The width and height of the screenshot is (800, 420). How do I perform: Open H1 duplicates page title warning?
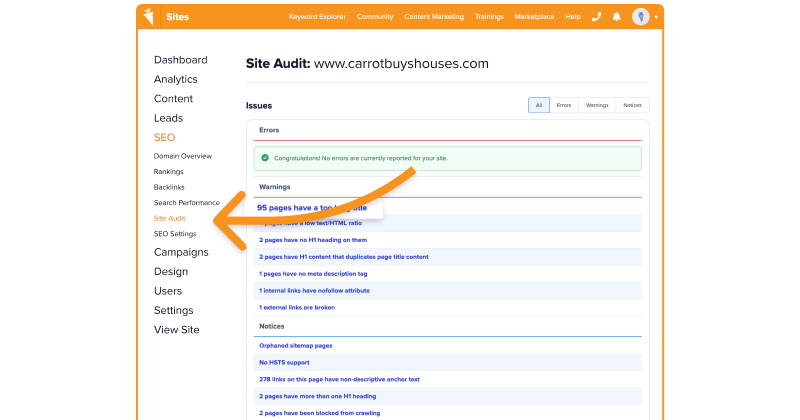(344, 257)
